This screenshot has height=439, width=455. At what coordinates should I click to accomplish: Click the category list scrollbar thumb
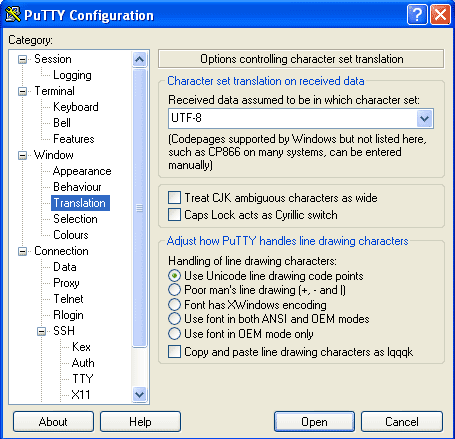click(x=139, y=208)
